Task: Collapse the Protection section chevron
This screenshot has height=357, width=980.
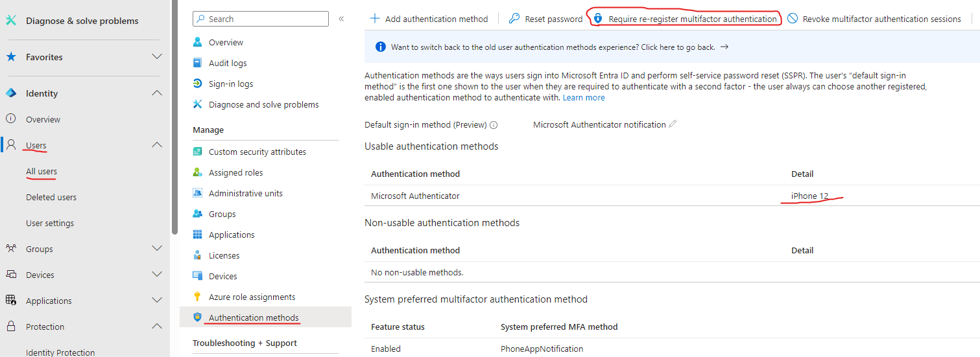Action: pos(157,327)
